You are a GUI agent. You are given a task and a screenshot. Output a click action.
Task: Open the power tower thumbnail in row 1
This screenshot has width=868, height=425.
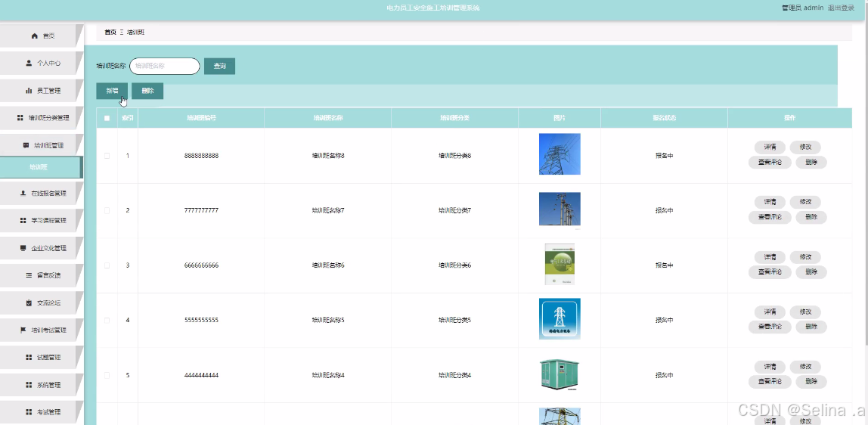pyautogui.click(x=560, y=154)
